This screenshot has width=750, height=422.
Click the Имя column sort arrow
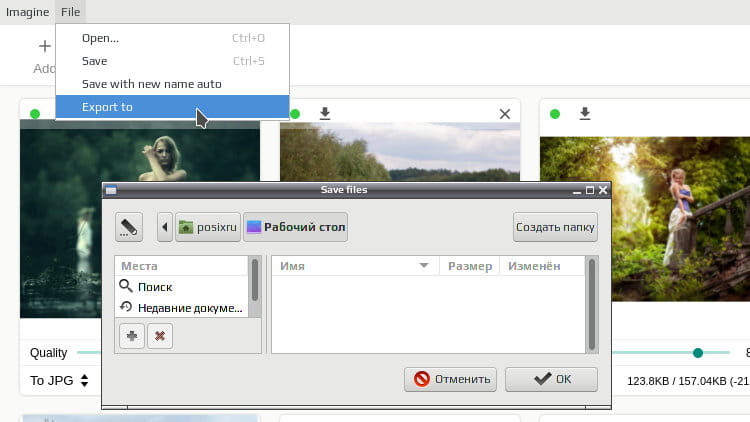pyautogui.click(x=424, y=266)
